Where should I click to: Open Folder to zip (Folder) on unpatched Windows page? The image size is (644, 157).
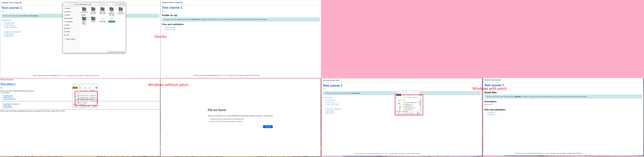tap(10, 99)
